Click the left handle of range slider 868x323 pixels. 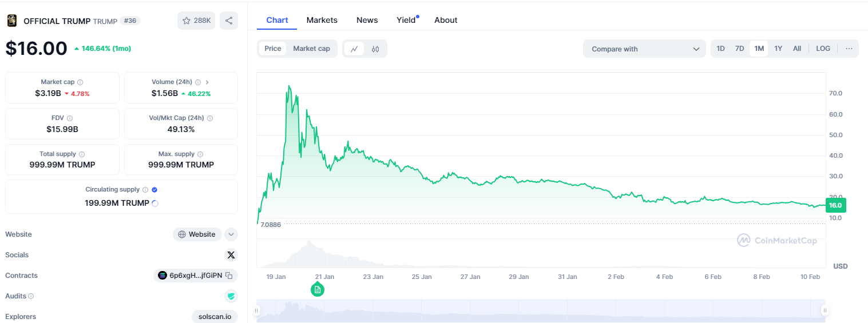point(257,310)
